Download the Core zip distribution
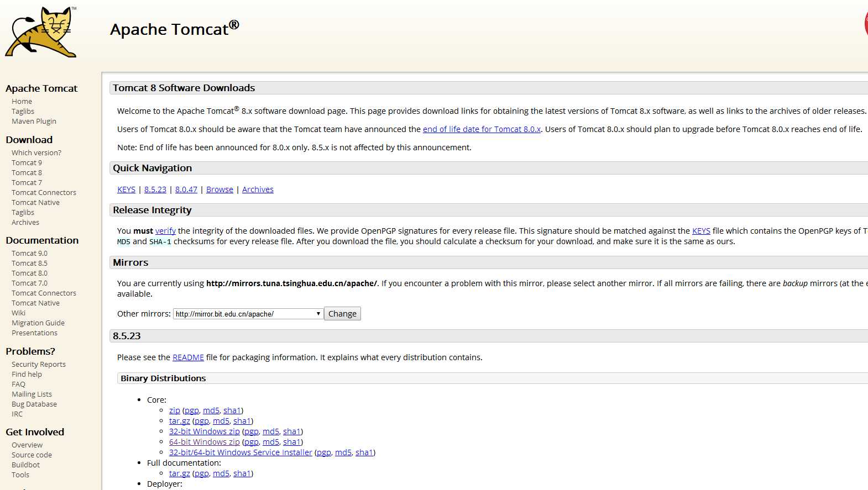The image size is (868, 490). coord(175,410)
